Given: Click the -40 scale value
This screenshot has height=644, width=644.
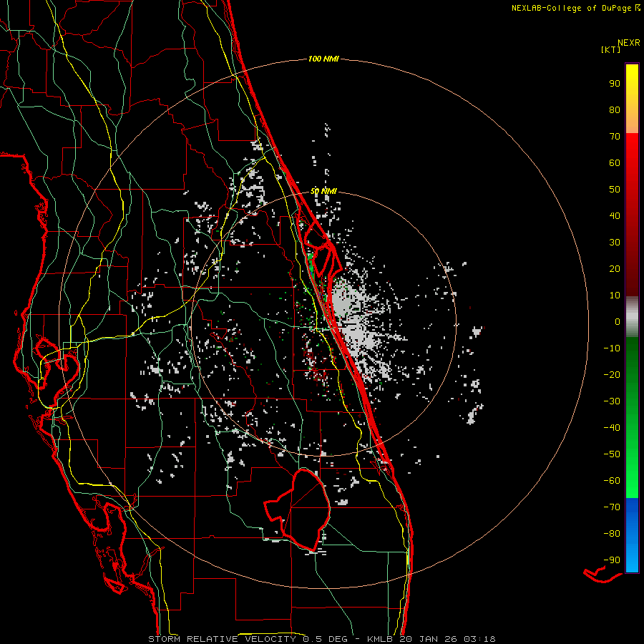Looking at the screenshot, I should pyautogui.click(x=612, y=428).
